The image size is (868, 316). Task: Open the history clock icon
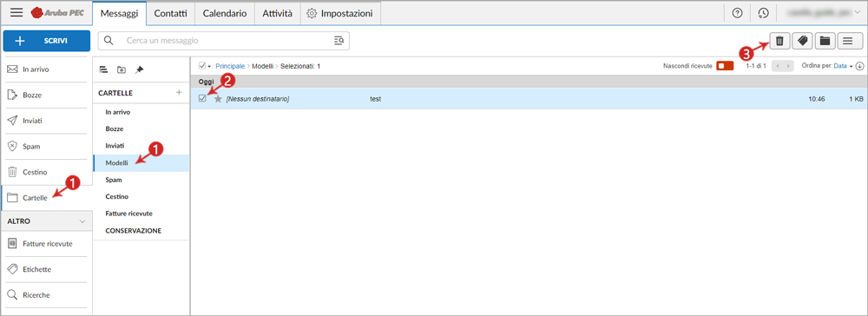pyautogui.click(x=763, y=13)
